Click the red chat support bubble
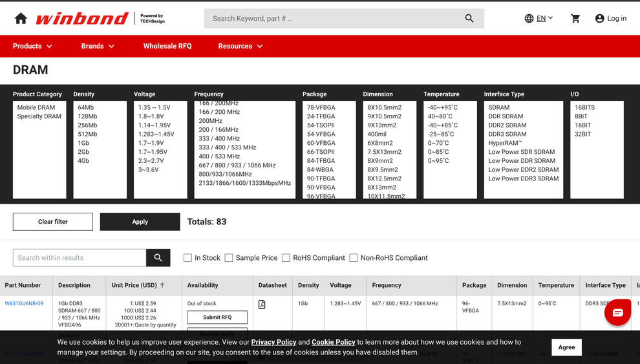Image resolution: width=640 pixels, height=364 pixels. click(x=617, y=312)
